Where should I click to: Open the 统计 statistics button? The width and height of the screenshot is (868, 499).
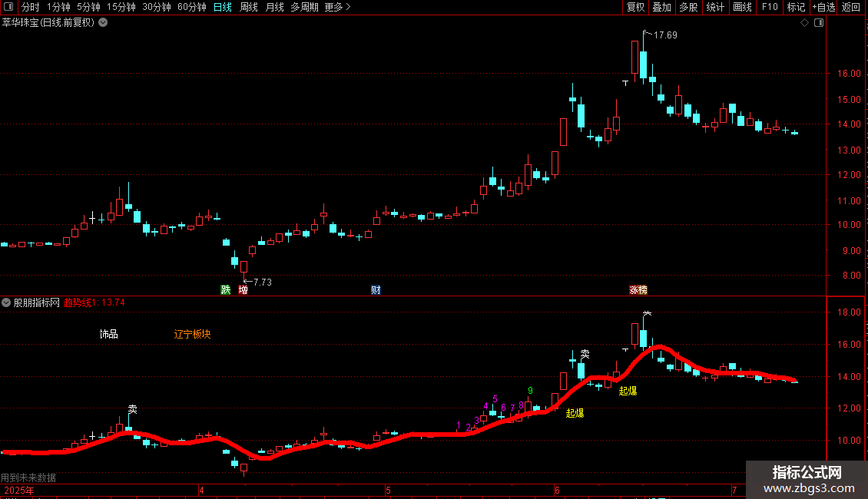pyautogui.click(x=715, y=7)
